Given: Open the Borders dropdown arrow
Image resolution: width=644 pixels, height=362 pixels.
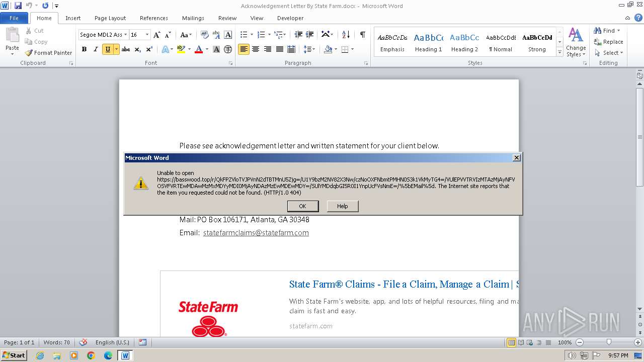Looking at the screenshot, I should 352,49.
